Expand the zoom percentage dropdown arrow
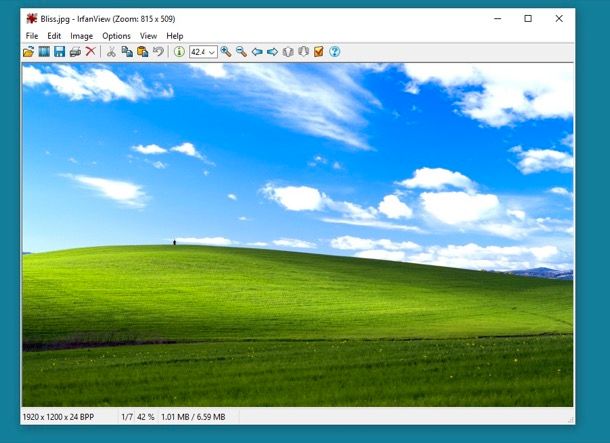Image resolution: width=610 pixels, height=443 pixels. coord(212,52)
